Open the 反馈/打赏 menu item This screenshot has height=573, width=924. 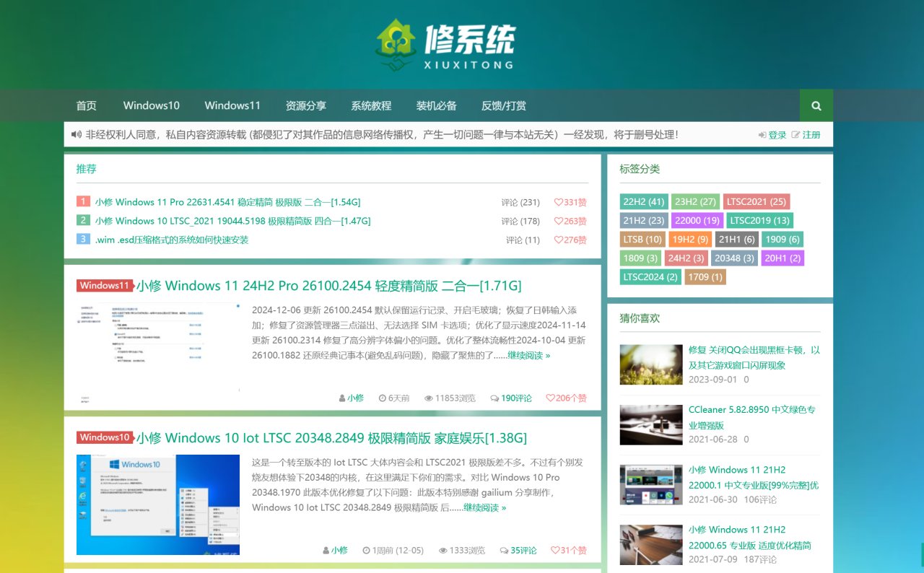(x=504, y=105)
